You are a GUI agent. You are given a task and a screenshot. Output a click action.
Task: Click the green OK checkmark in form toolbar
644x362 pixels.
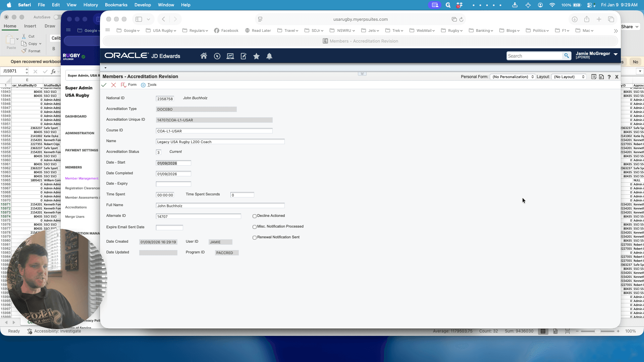coord(104,85)
